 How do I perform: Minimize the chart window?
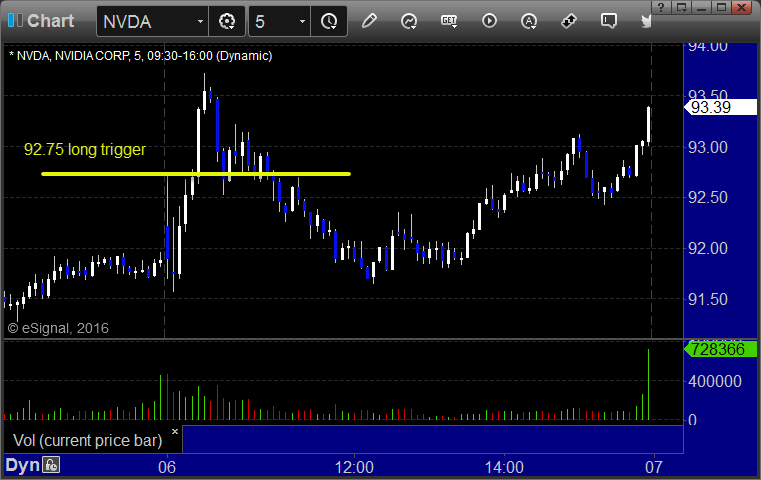(x=702, y=8)
